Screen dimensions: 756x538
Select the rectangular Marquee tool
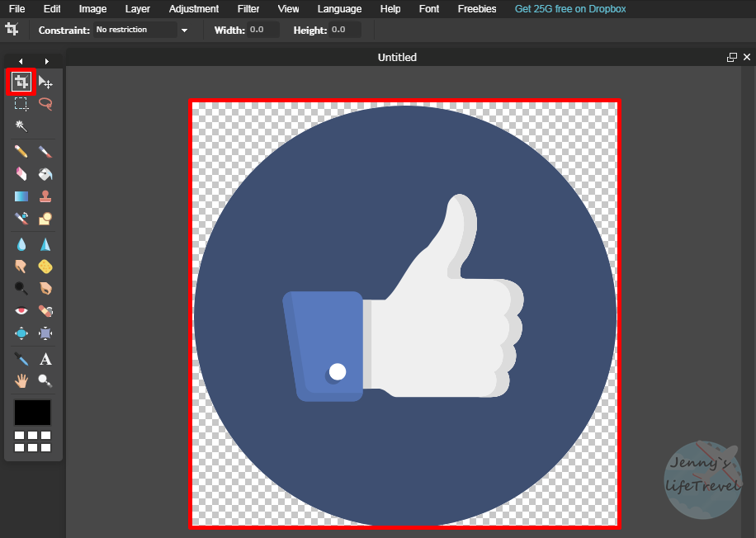point(21,104)
